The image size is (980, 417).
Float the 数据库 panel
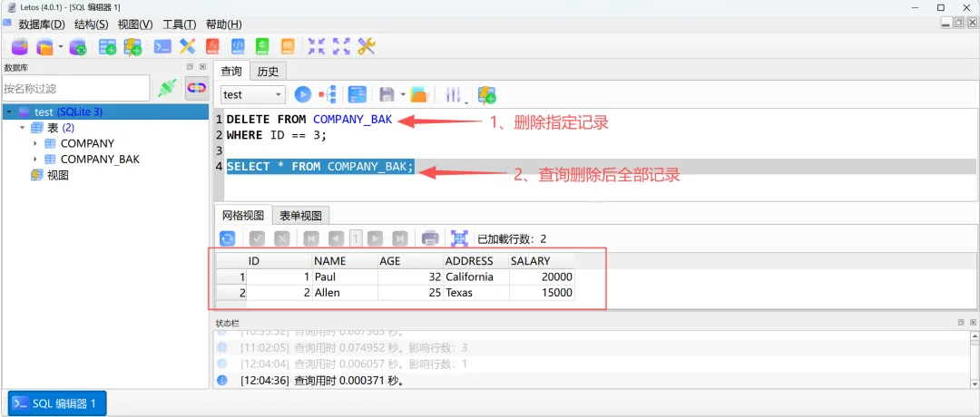tap(191, 67)
